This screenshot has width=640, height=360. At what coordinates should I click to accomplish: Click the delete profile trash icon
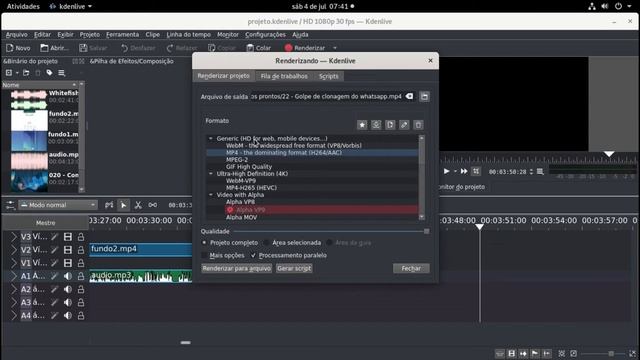[418, 125]
